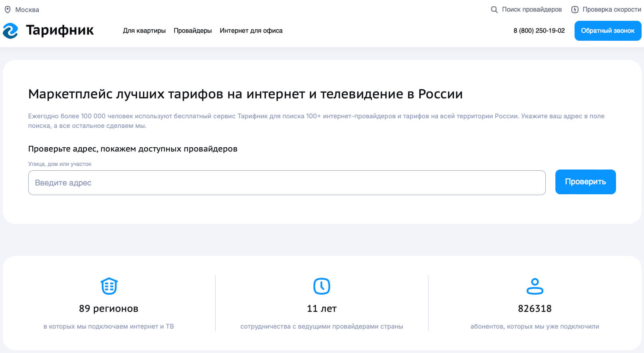Click the clock icon above 11 лет
Viewport: 644px width, 353px height.
pyautogui.click(x=321, y=286)
